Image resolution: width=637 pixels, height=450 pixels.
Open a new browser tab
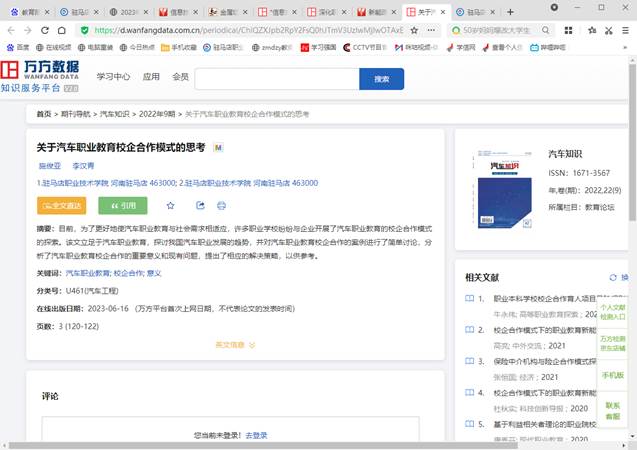510,12
